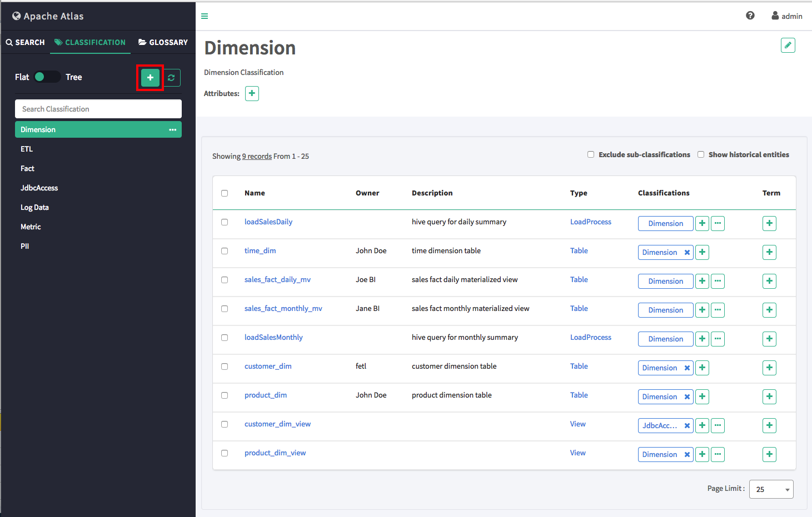Image resolution: width=812 pixels, height=517 pixels.
Task: Show more classifications for sales_fact_daily_mv
Action: pos(718,281)
